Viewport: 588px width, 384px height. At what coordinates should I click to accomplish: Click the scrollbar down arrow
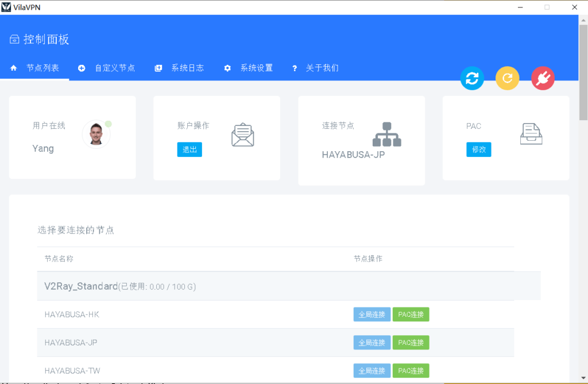click(x=583, y=378)
